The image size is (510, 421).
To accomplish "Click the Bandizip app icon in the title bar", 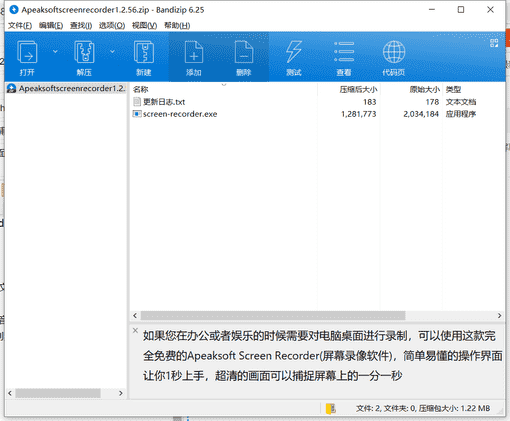I will point(14,10).
